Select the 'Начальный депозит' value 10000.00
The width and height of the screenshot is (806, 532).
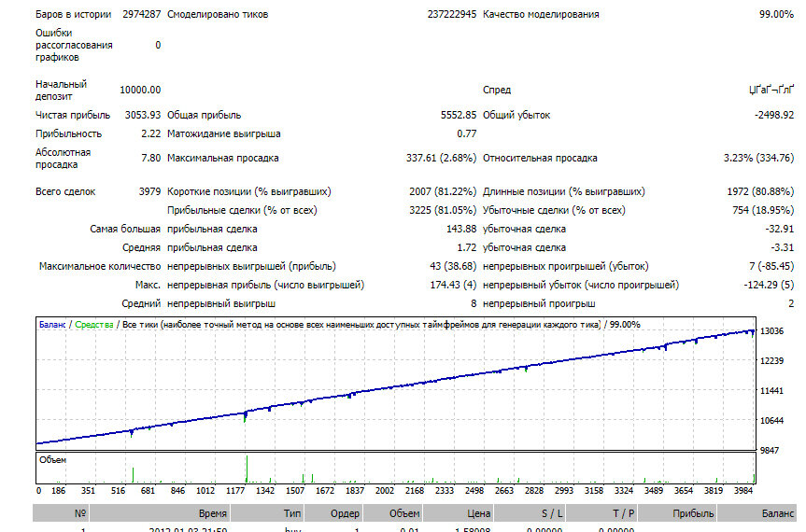click(140, 90)
